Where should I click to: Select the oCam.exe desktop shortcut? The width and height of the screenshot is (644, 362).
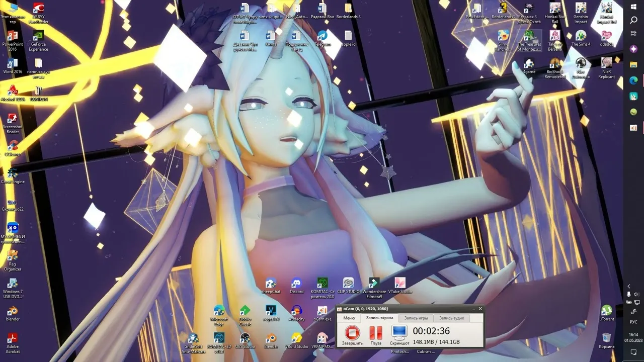click(323, 314)
